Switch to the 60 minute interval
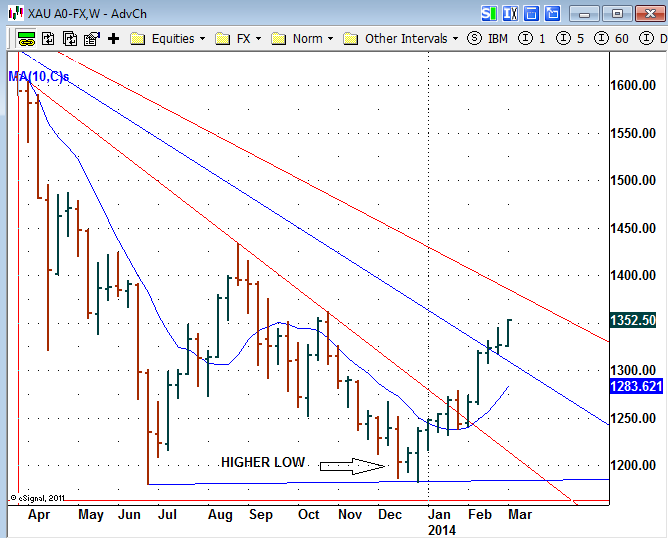Viewport: 668px width, 538px height. tap(622, 39)
